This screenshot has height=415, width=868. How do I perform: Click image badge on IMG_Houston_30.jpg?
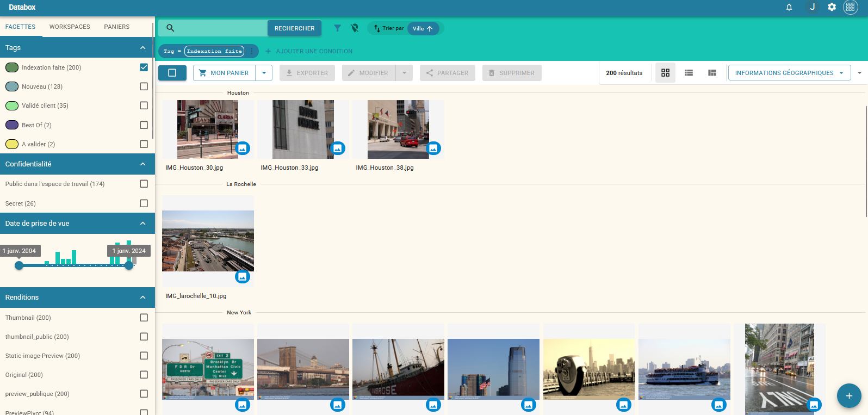(x=243, y=148)
